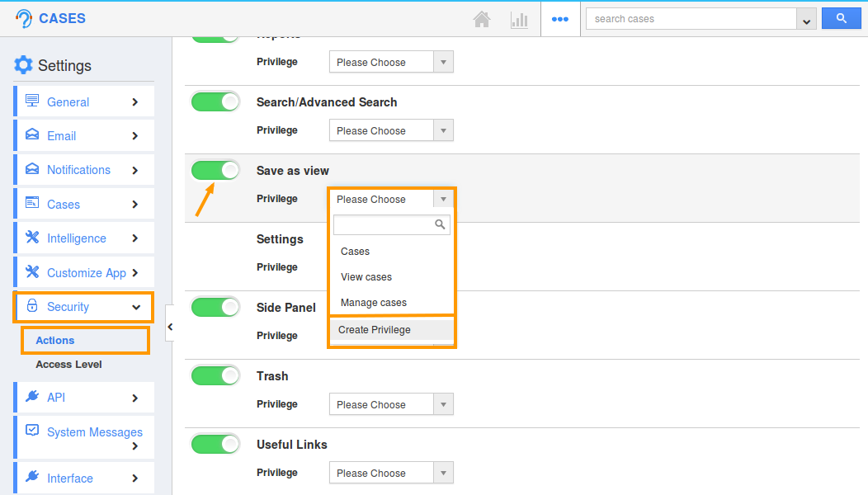Click the Cases app logo icon

[24, 19]
